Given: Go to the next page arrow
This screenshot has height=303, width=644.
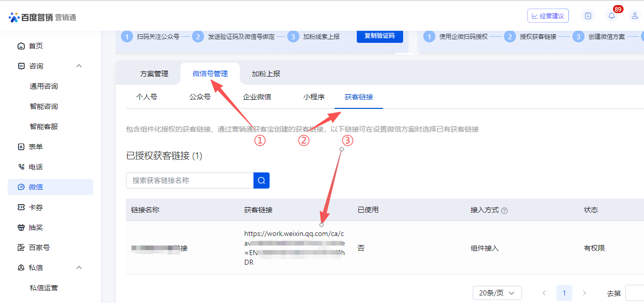Looking at the screenshot, I should pos(585,293).
